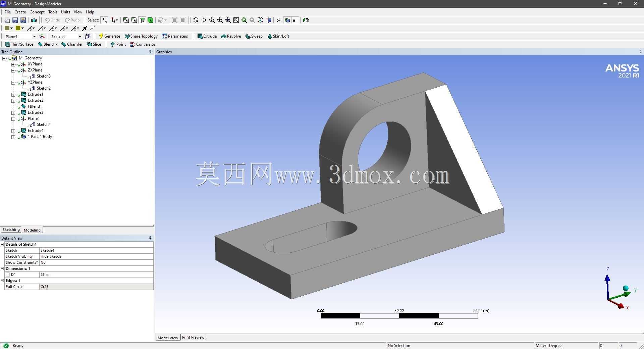Click the New Sketch icon
Image resolution: width=644 pixels, height=349 pixels.
pos(88,36)
